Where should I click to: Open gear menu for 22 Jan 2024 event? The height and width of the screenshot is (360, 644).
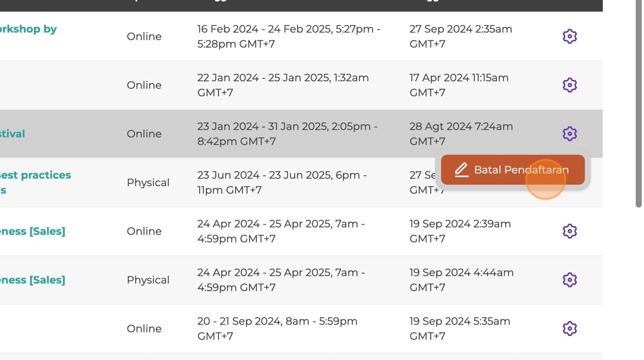click(x=570, y=85)
